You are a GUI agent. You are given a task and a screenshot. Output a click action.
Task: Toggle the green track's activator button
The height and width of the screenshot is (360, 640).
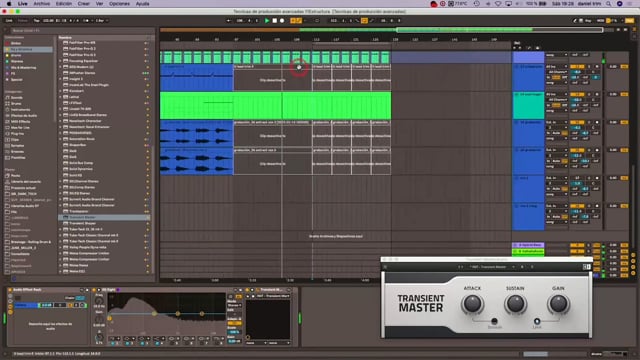577,94
